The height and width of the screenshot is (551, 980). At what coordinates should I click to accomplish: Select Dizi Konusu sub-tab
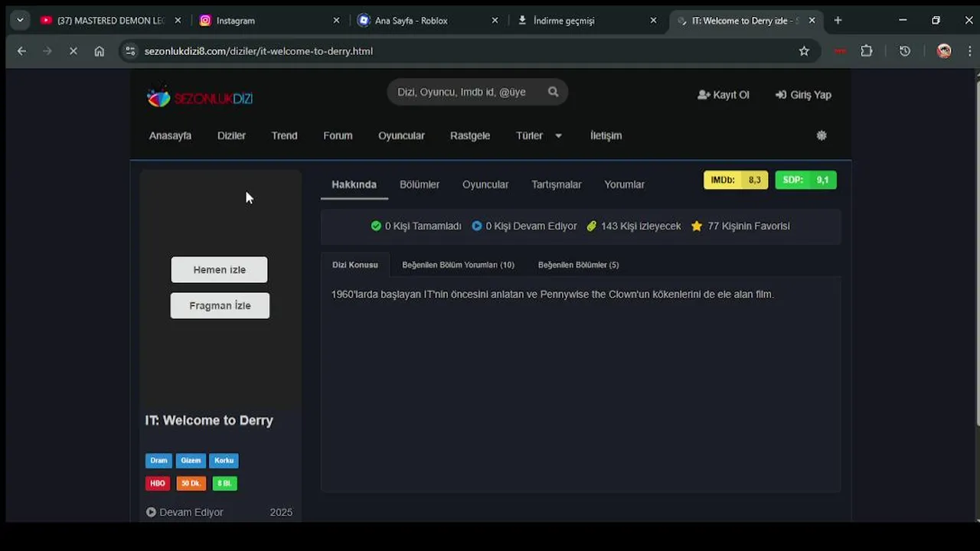[354, 265]
